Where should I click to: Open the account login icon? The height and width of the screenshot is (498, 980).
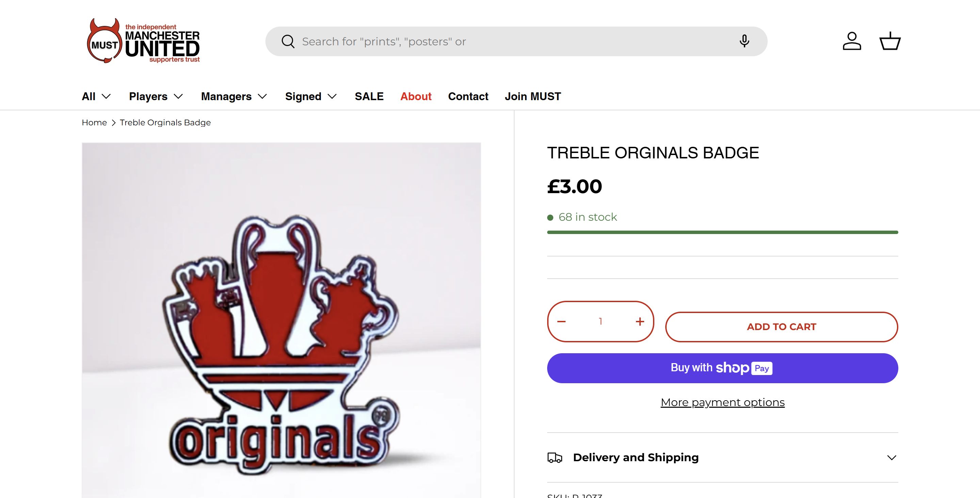[851, 41]
